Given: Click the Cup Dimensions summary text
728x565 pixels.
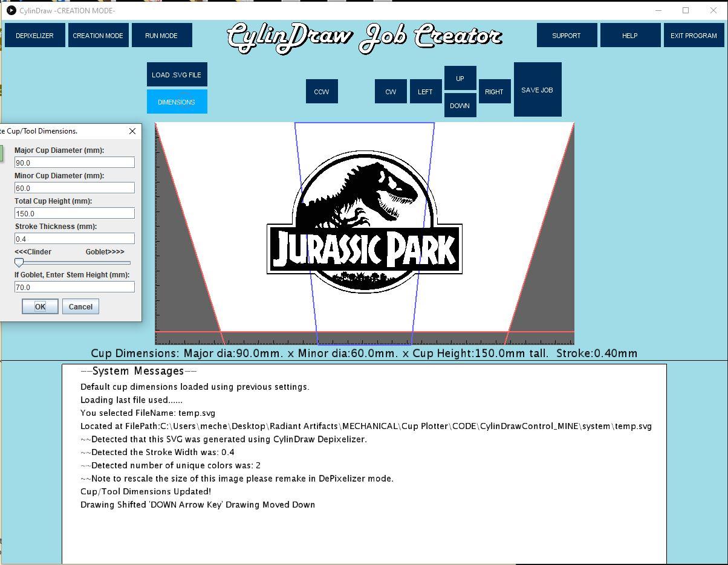Looking at the screenshot, I should [x=364, y=354].
